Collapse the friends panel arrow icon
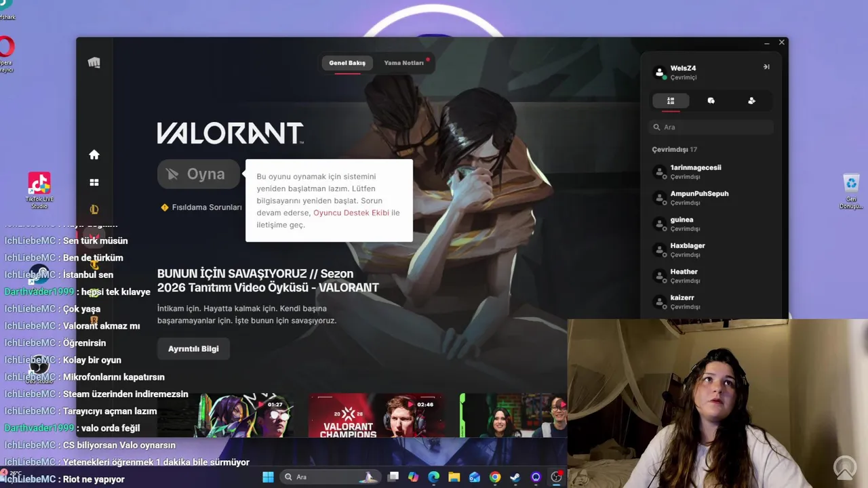The height and width of the screenshot is (488, 868). click(766, 67)
